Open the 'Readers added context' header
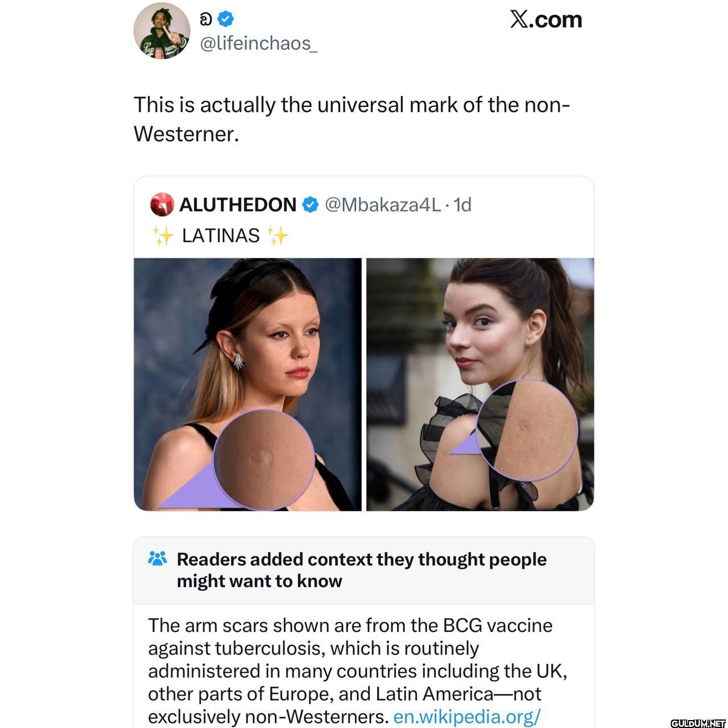The width and height of the screenshot is (728, 728). pos(362,570)
